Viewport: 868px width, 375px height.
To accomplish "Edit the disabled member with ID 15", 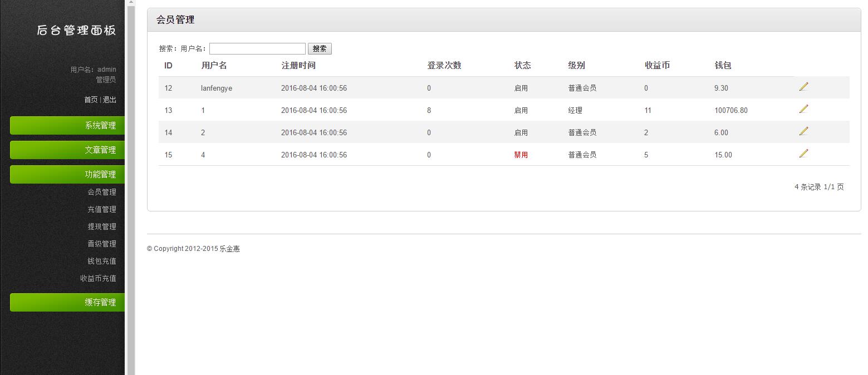I will 803,154.
